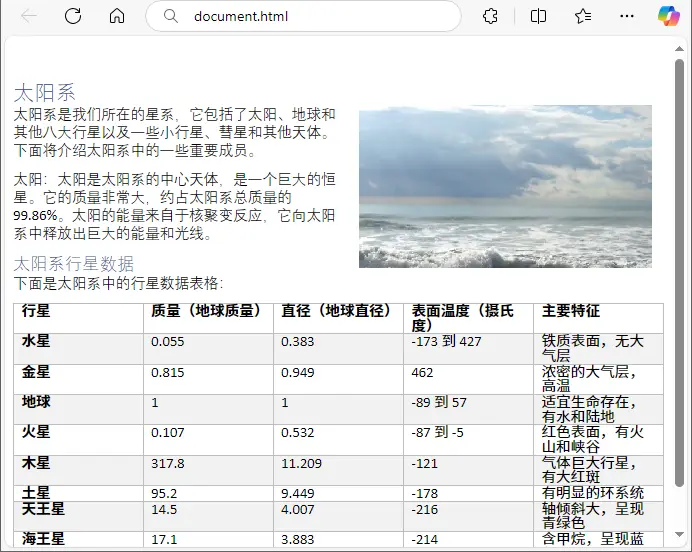Click the 太阳系 page heading
Screen dimensions: 692x552
tap(44, 93)
